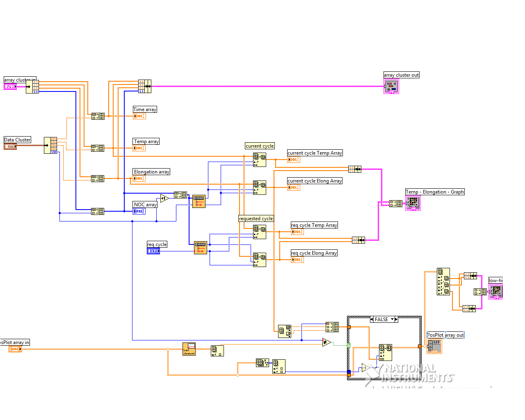525x420 pixels.
Task: Select the "PosPlot array out" label
Action: [446, 335]
